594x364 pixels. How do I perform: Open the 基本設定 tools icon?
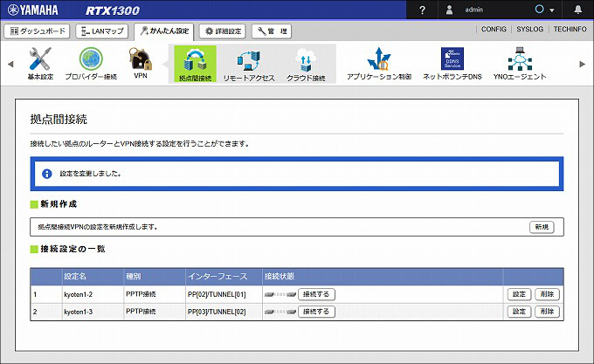coord(40,60)
